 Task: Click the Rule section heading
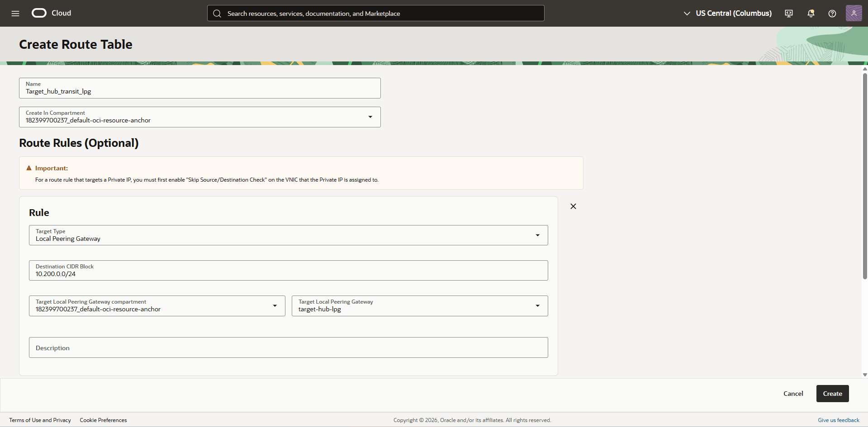coord(39,213)
